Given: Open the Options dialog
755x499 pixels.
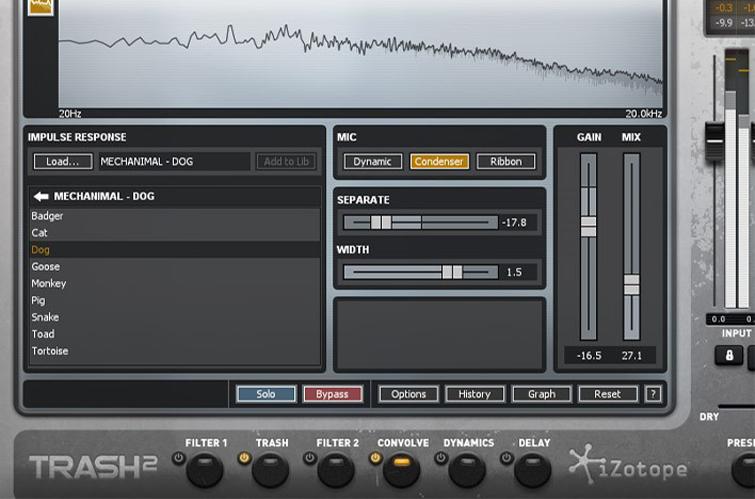Looking at the screenshot, I should click(x=409, y=394).
